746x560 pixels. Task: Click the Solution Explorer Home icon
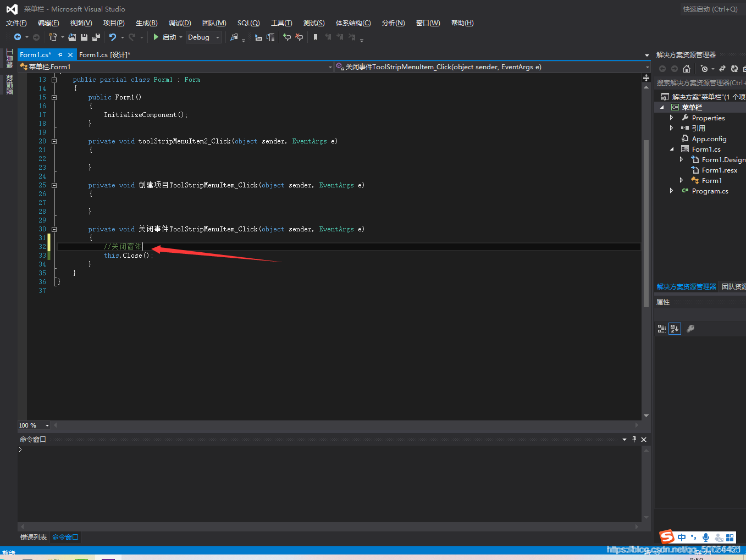pos(687,69)
